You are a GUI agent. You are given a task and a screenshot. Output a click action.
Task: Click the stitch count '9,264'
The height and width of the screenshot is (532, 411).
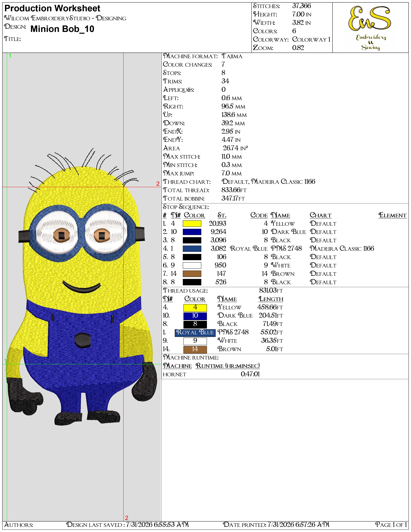point(218,232)
